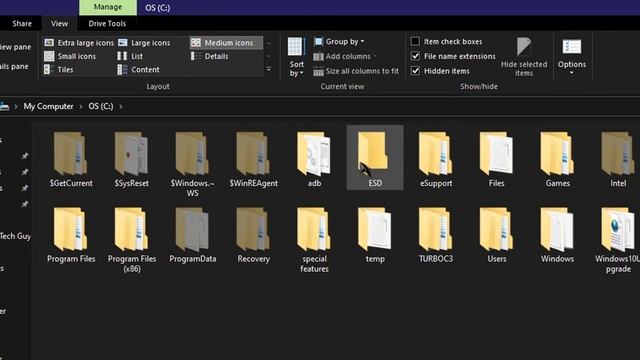
Task: Uncheck Hidden items checkbox
Action: tap(415, 71)
